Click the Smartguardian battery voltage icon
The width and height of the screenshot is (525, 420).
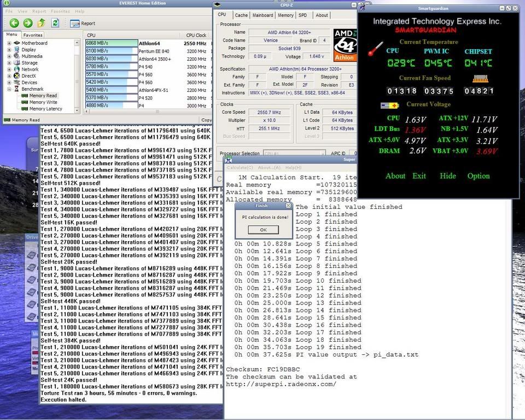click(389, 106)
